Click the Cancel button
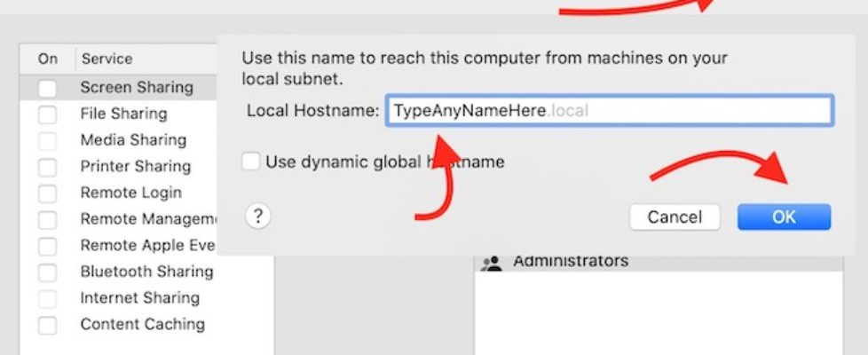The width and height of the screenshot is (868, 355). point(675,217)
